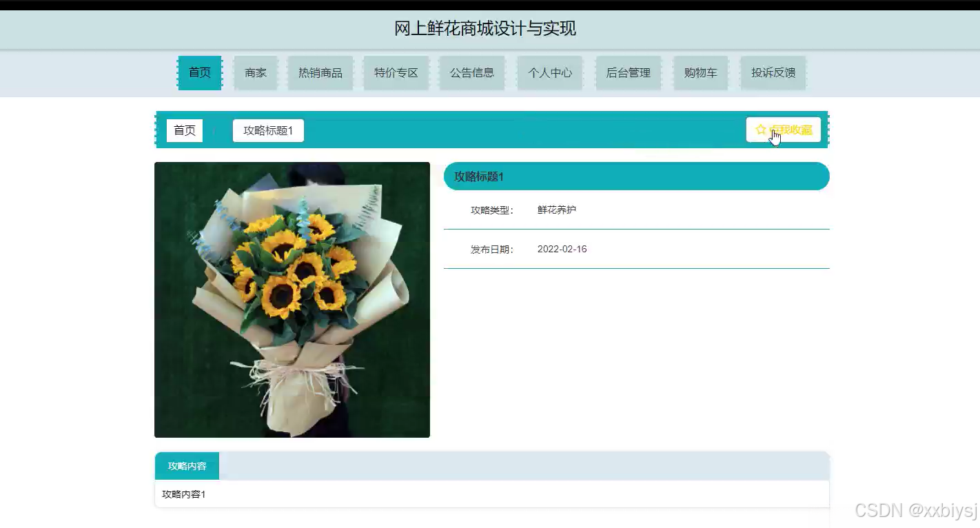The image size is (980, 528).
Task: Click 首页 in the breadcrumb trail
Action: (184, 130)
